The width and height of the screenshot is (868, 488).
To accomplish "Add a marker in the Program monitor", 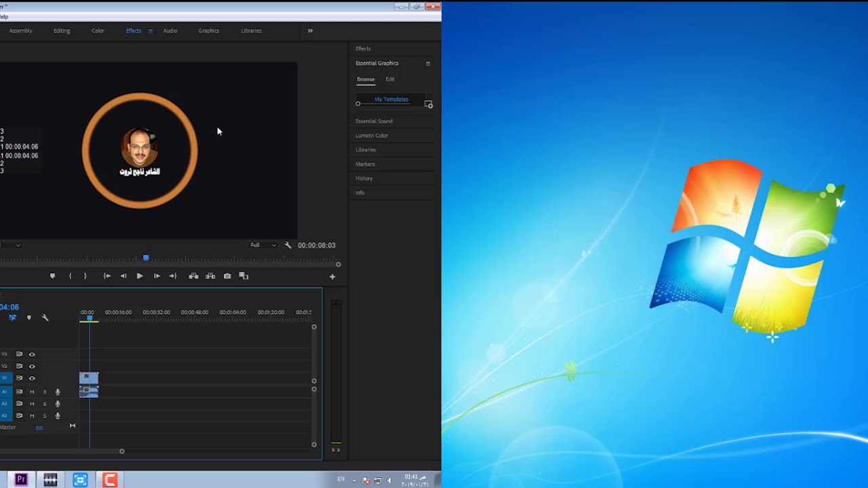I will 52,276.
